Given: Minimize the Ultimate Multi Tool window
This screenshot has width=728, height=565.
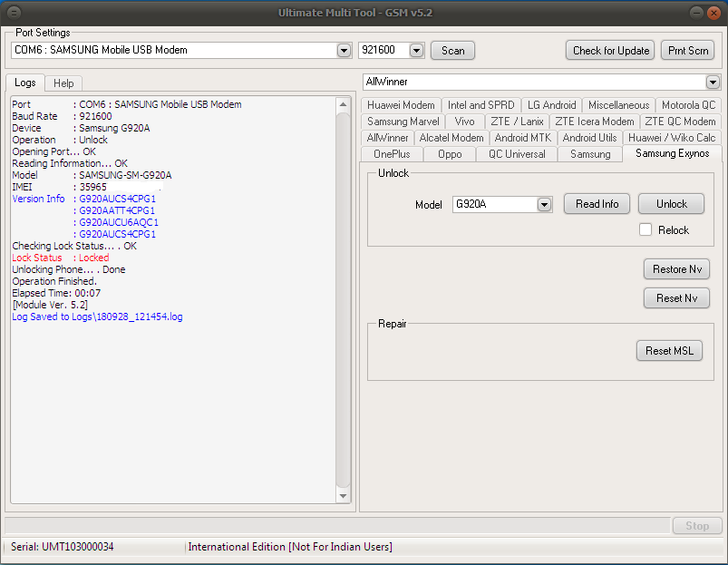Looking at the screenshot, I should tap(696, 13).
